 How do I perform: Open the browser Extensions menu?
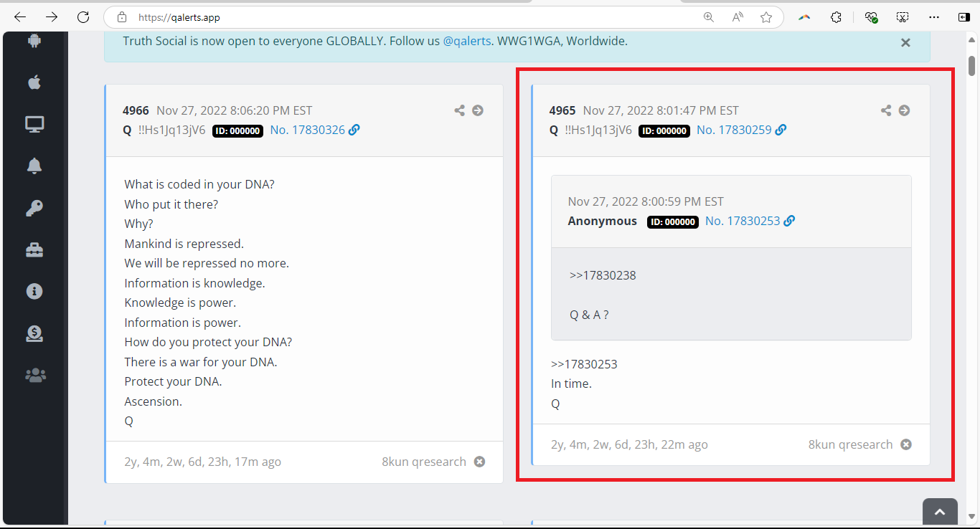[x=836, y=17]
